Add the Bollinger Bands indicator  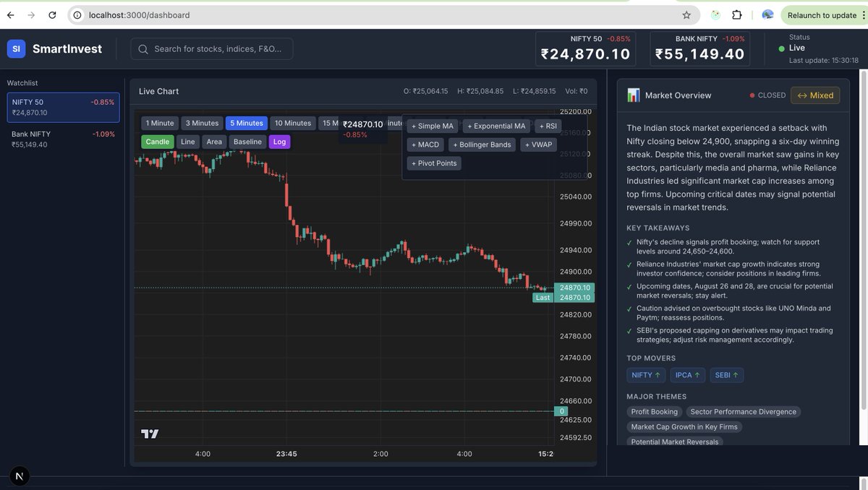tap(482, 145)
